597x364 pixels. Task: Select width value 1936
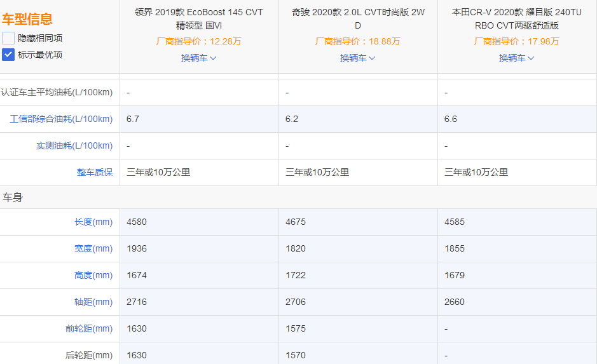pos(137,248)
